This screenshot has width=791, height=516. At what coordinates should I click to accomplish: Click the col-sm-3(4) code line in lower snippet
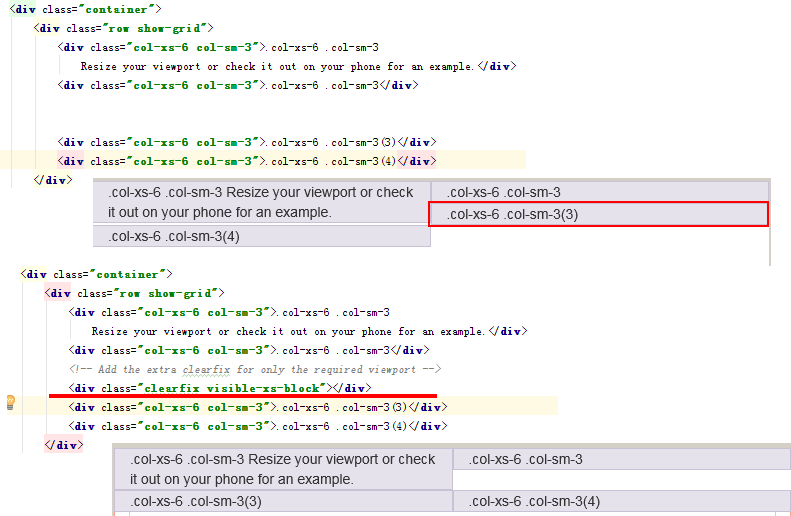click(x=258, y=426)
